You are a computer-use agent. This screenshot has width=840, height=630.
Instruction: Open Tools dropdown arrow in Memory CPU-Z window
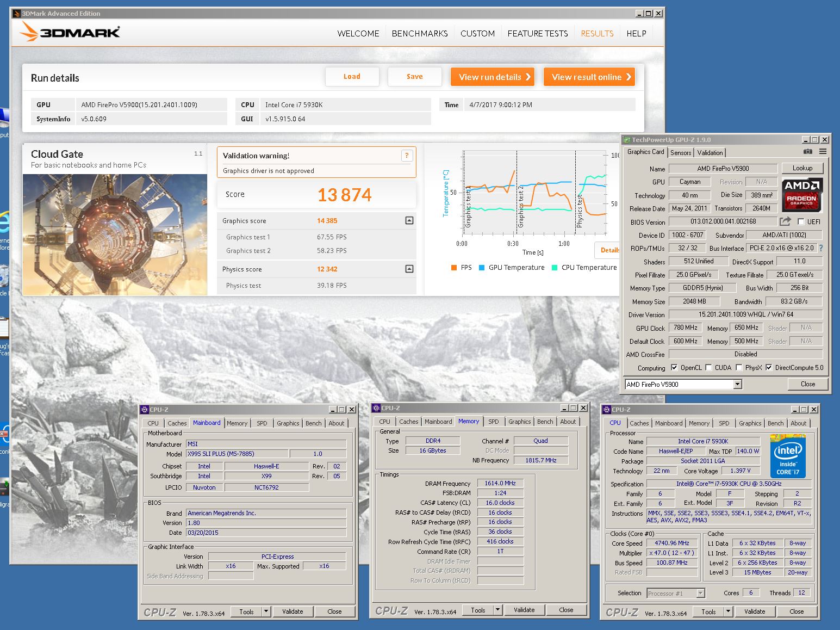(x=497, y=610)
